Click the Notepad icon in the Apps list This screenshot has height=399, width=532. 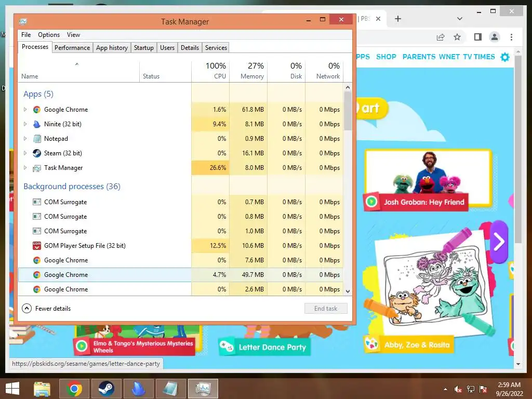(x=37, y=139)
